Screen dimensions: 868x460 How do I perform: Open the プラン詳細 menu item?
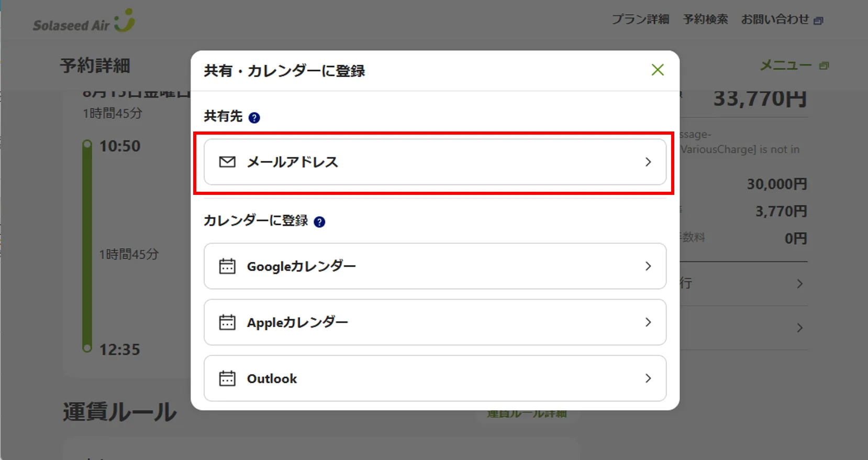pos(640,19)
